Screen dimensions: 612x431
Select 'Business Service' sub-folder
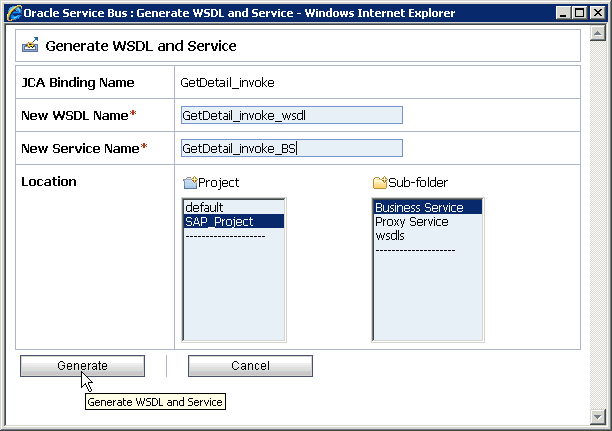point(428,207)
